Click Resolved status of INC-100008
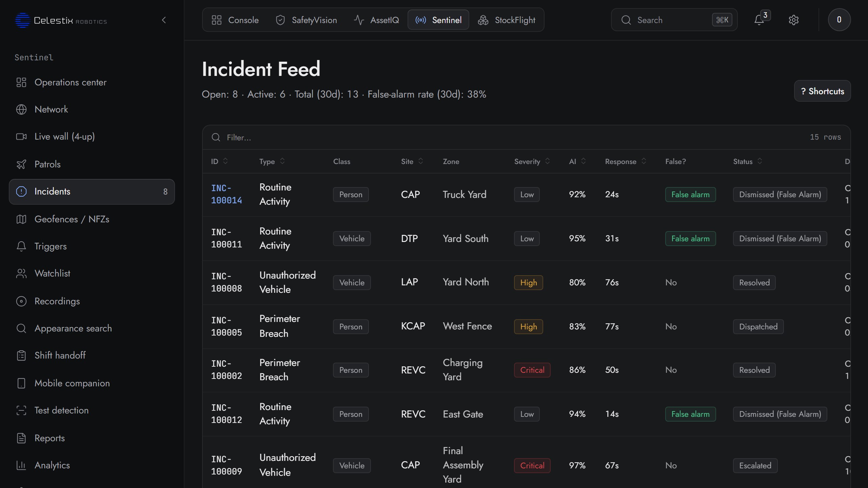The width and height of the screenshot is (868, 488). pos(754,283)
